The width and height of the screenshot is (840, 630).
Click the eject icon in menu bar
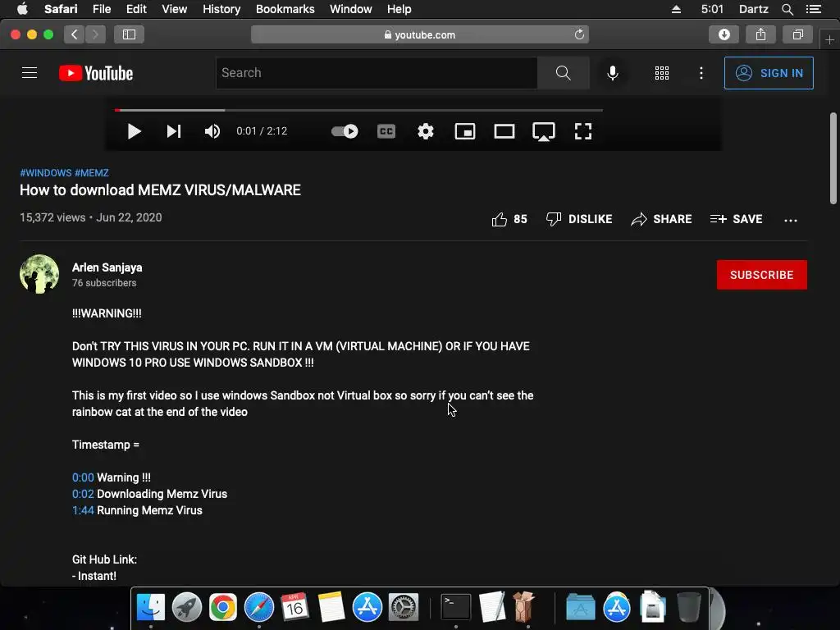point(676,9)
